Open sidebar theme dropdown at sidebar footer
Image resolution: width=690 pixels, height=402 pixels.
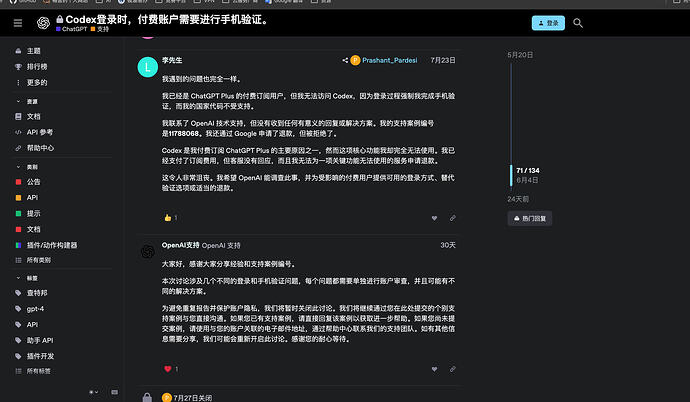93,392
